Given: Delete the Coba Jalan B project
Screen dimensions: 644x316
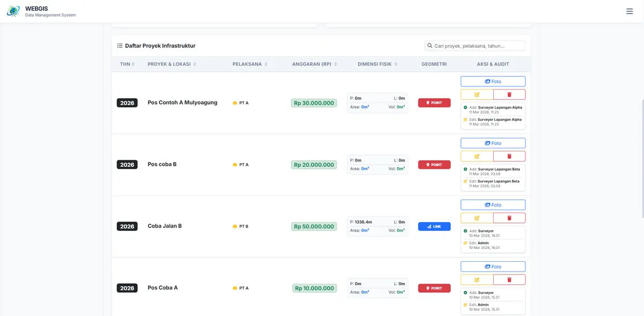Looking at the screenshot, I should tap(509, 218).
